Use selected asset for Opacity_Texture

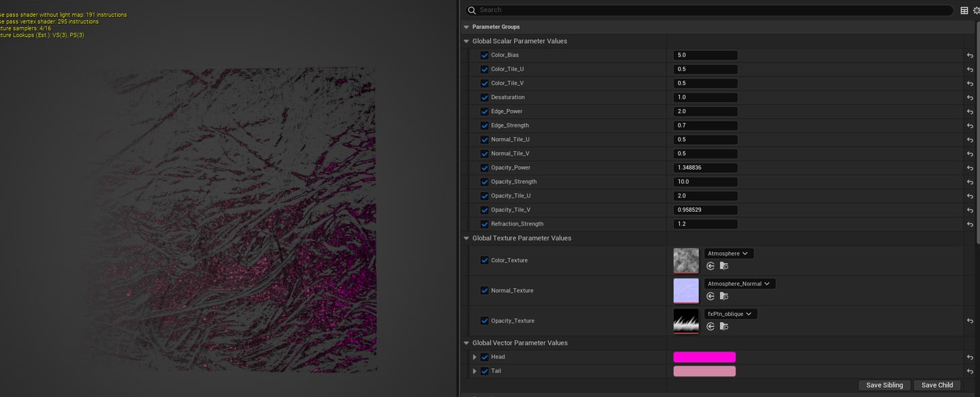pyautogui.click(x=710, y=326)
